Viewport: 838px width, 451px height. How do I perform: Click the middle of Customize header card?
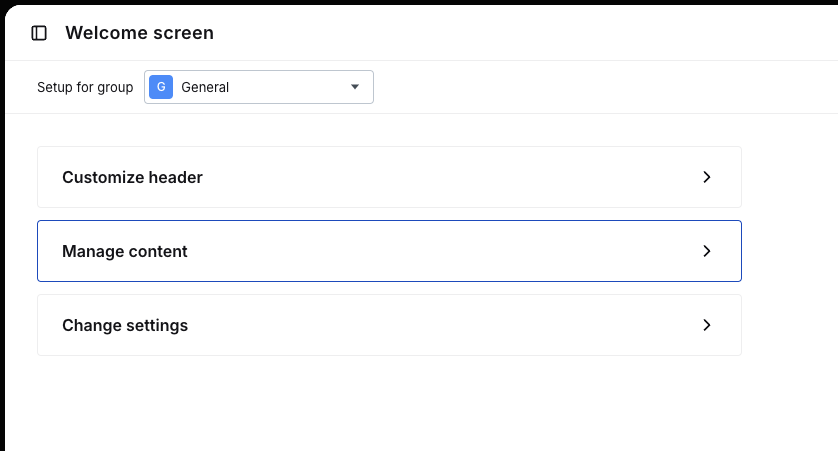click(x=389, y=177)
